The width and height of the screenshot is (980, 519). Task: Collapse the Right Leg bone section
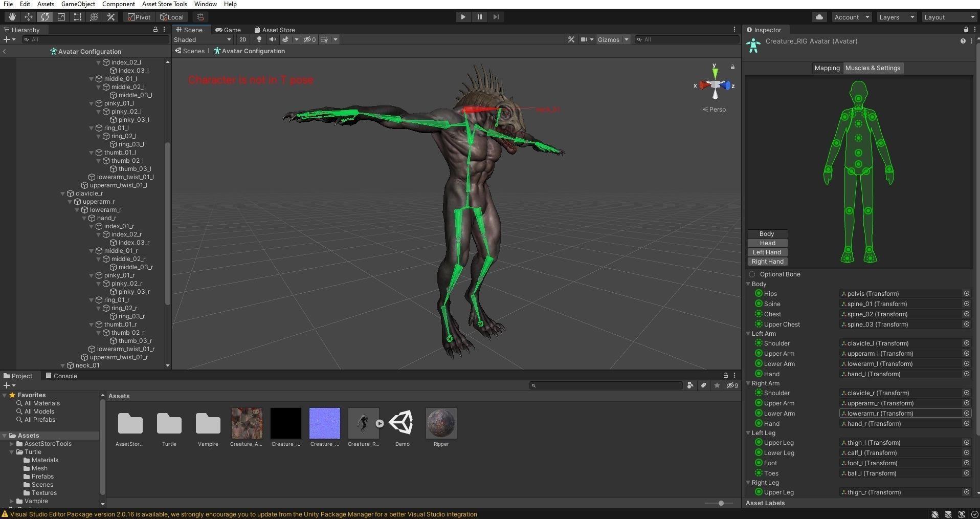click(x=749, y=482)
